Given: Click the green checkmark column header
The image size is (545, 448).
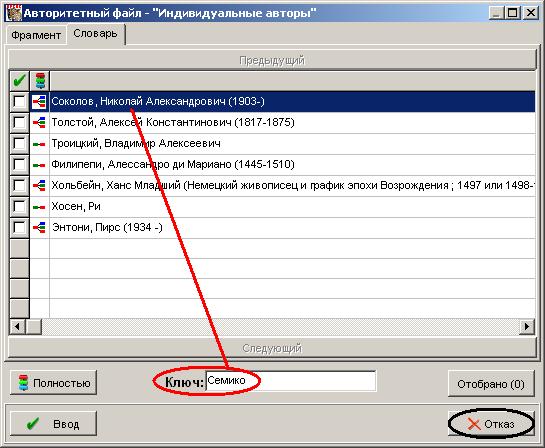Looking at the screenshot, I should point(19,81).
